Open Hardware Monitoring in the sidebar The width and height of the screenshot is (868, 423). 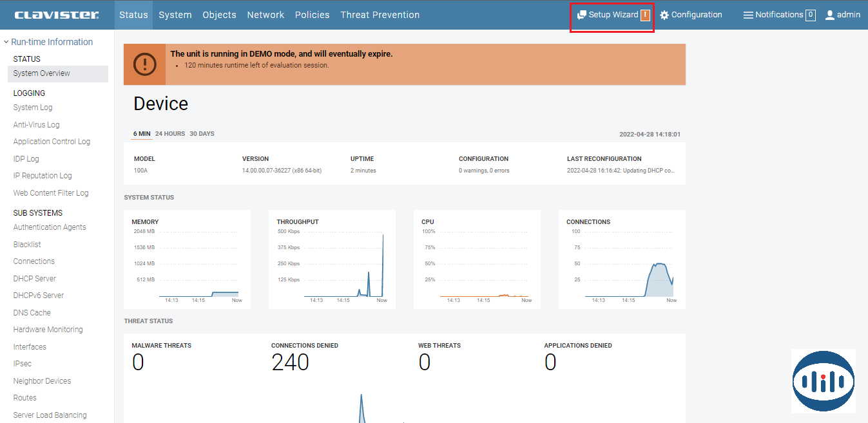point(48,330)
